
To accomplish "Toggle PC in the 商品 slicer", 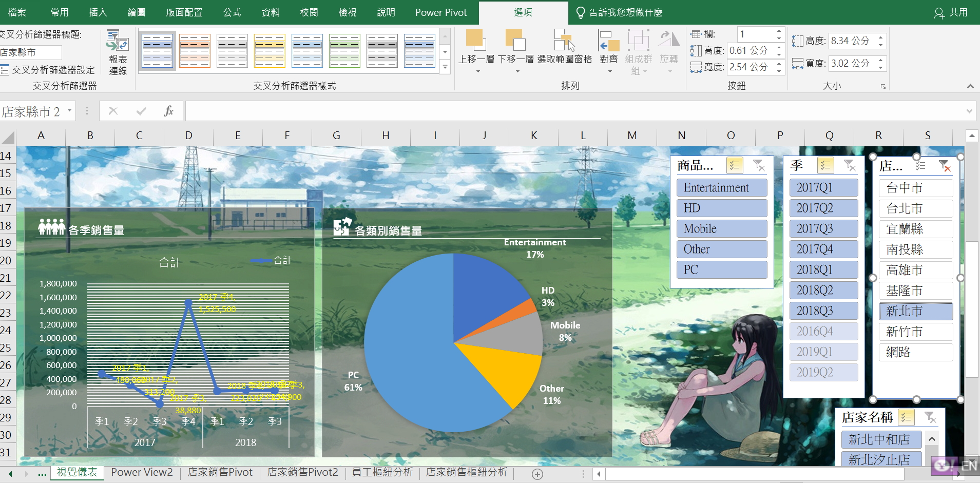I will pyautogui.click(x=721, y=269).
